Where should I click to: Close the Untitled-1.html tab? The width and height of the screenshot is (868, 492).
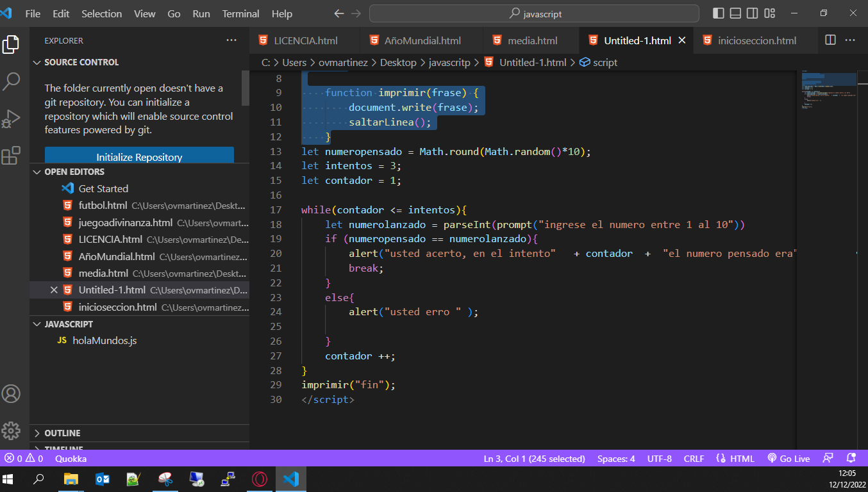[x=682, y=40]
